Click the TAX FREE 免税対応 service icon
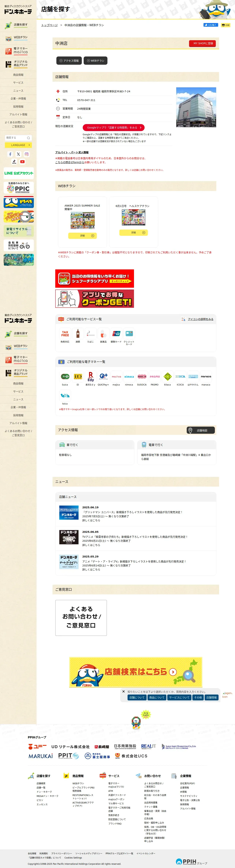 65,334
